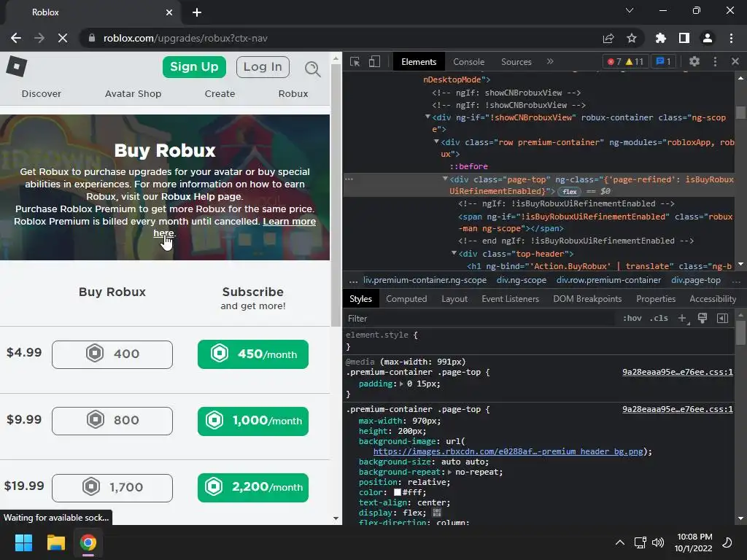Switch to the Console tab
Screen dimensions: 747x560
click(x=468, y=61)
